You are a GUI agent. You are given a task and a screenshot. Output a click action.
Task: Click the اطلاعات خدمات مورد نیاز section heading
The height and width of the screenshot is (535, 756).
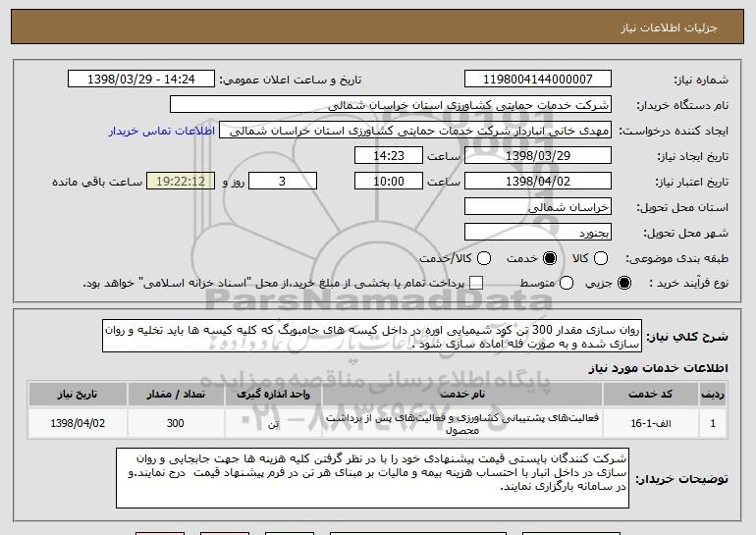(x=658, y=368)
